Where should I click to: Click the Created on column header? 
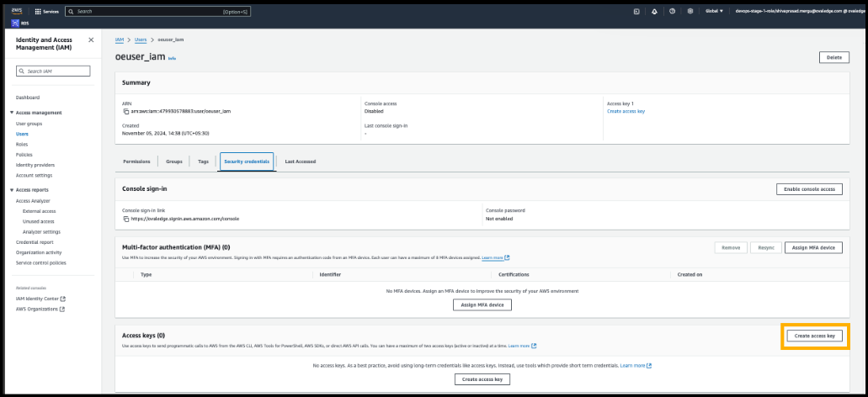click(690, 274)
